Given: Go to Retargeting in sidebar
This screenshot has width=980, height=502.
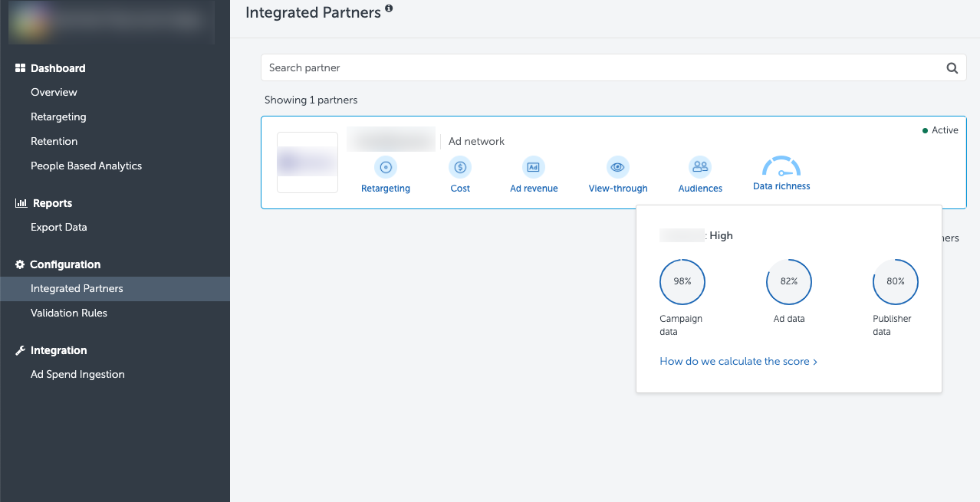Looking at the screenshot, I should coord(58,116).
